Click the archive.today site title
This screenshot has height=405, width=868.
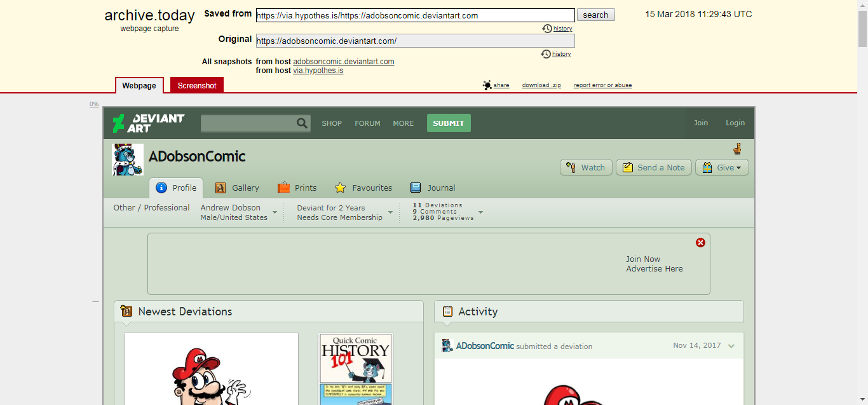click(150, 16)
